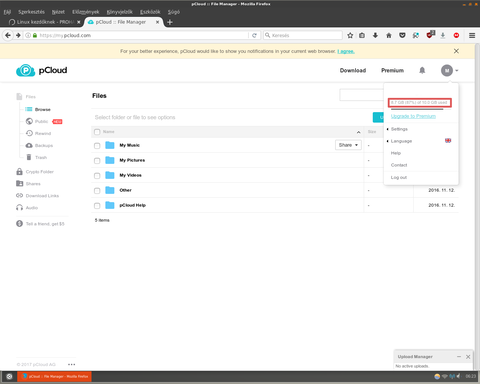Click Tell a friend, get $5
Image resolution: width=480 pixels, height=384 pixels.
[40, 224]
